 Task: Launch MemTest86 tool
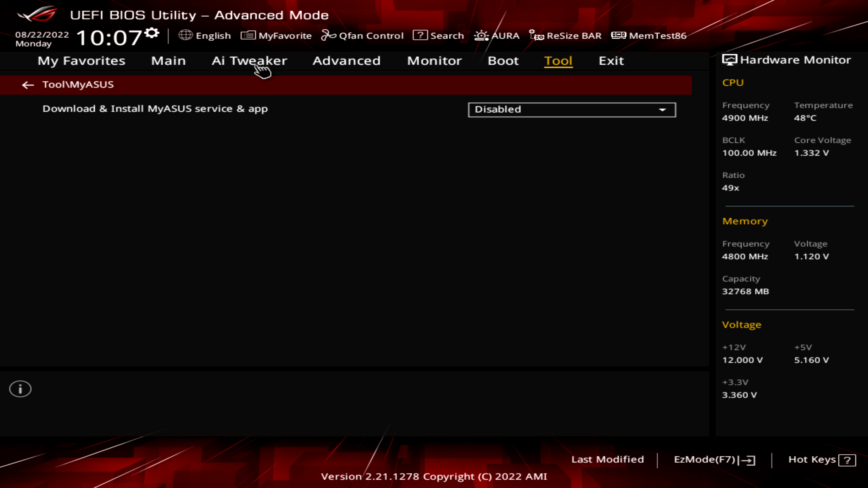pyautogui.click(x=649, y=35)
